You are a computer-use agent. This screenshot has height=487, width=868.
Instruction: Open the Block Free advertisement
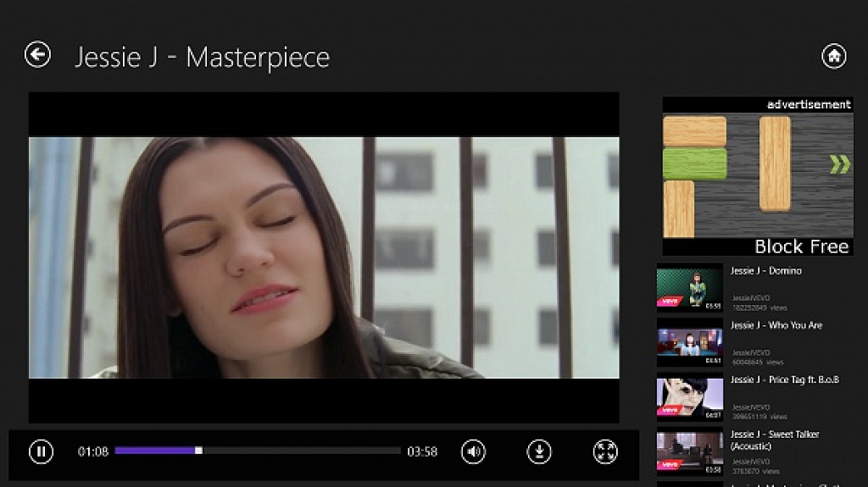(758, 176)
